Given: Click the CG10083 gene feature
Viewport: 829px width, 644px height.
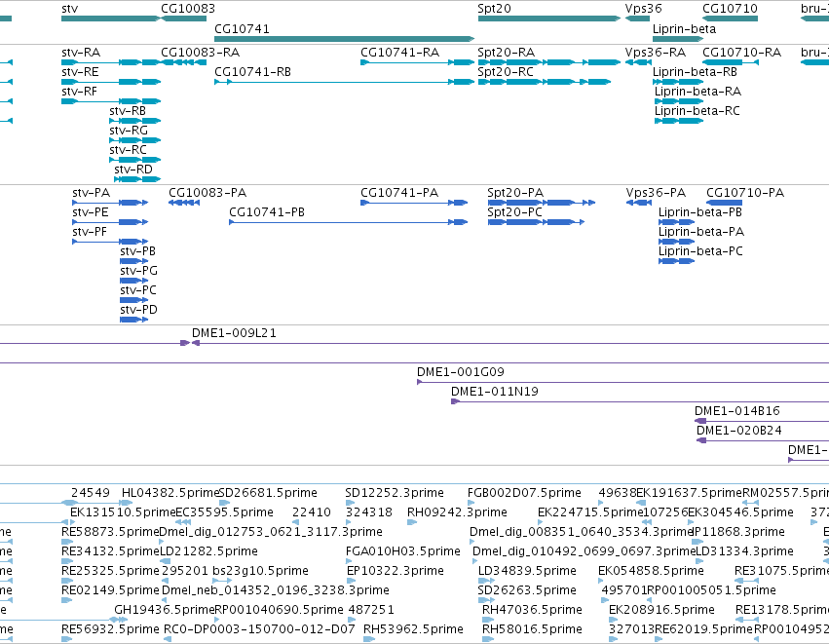Looking at the screenshot, I should (183, 19).
